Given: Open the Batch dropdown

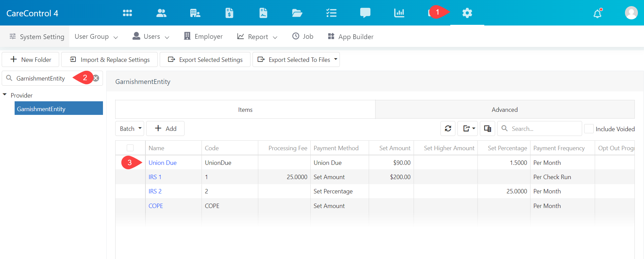Looking at the screenshot, I should coord(130,128).
